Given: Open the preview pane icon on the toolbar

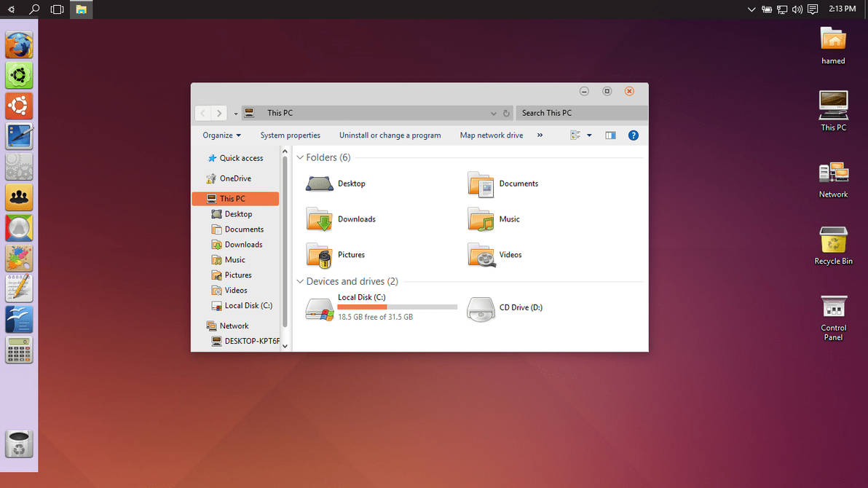Looking at the screenshot, I should [610, 135].
